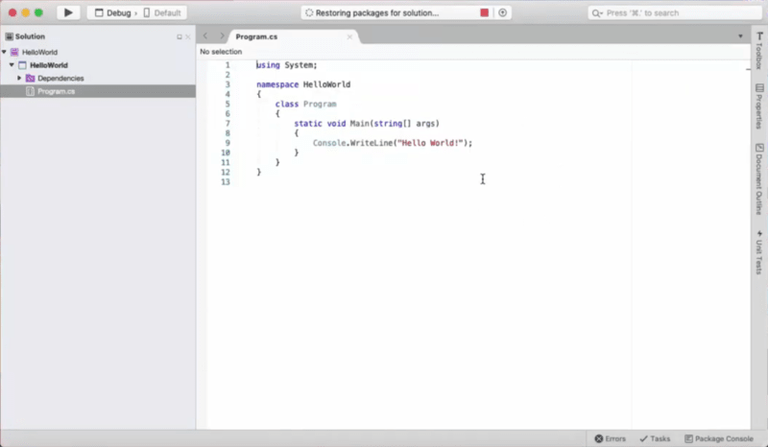Open the Document Outline side pad
Viewport: 768px width, 447px height.
(x=759, y=179)
